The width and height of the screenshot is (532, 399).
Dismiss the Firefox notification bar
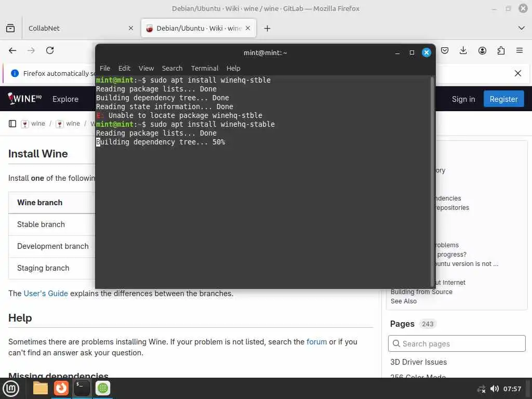(518, 73)
